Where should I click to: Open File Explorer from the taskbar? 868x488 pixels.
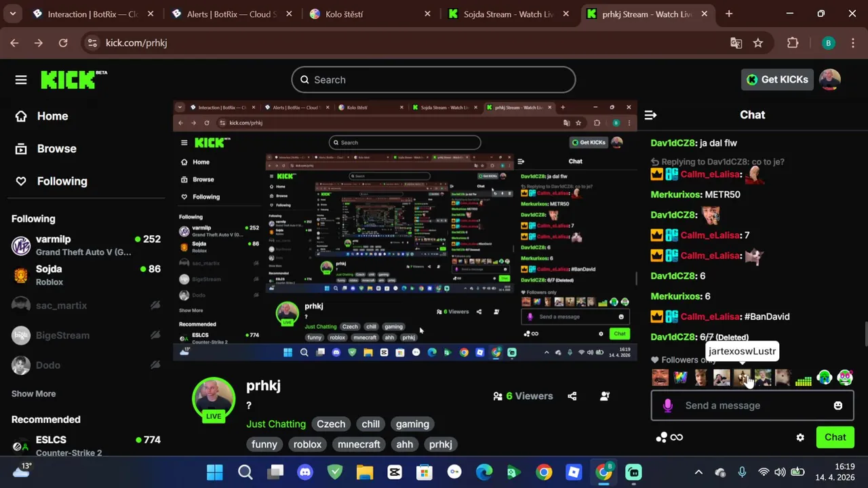(365, 472)
